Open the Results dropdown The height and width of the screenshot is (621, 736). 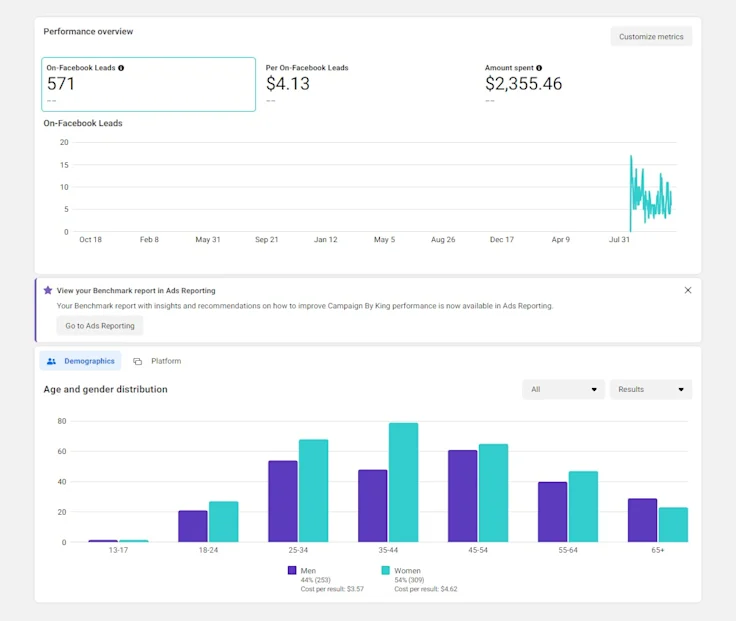coord(651,389)
